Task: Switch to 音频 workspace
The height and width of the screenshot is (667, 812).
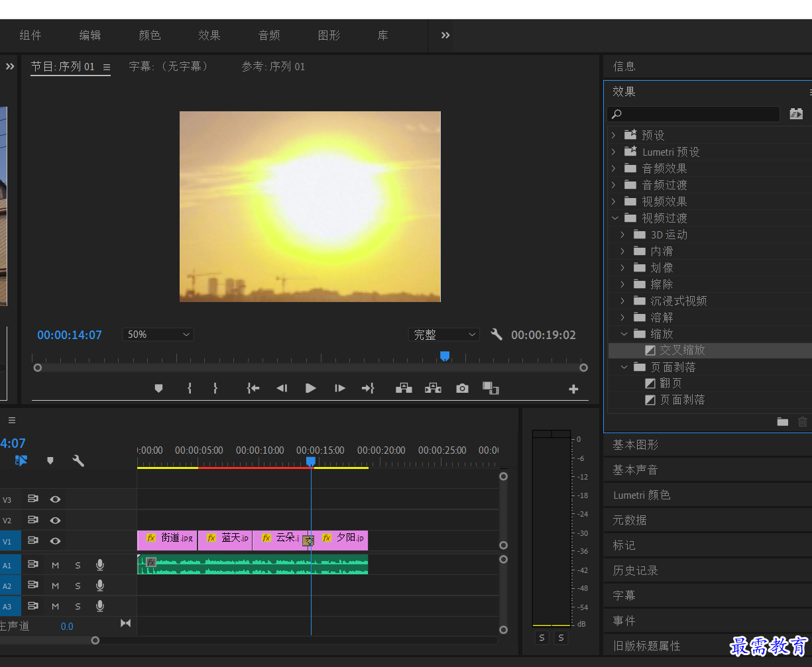Action: click(x=269, y=35)
